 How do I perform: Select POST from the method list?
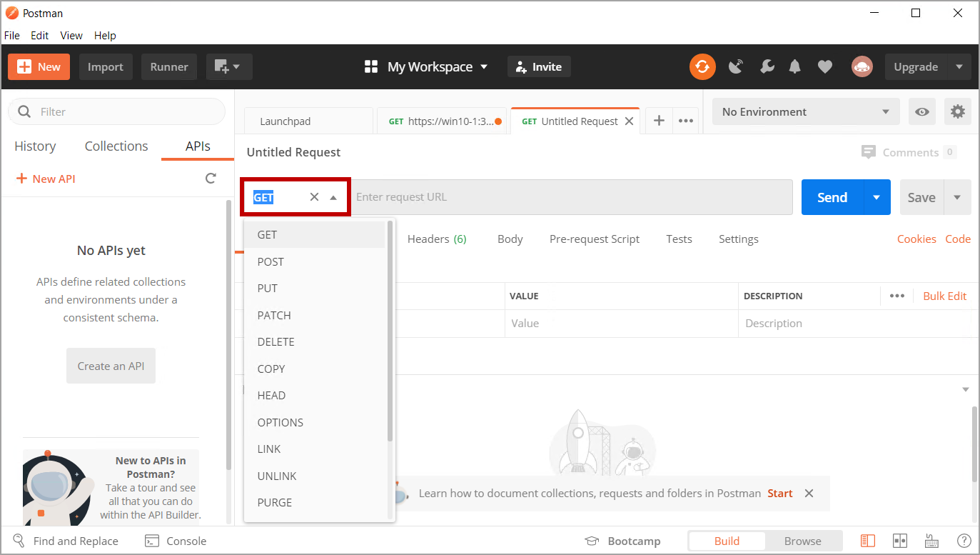click(x=271, y=261)
